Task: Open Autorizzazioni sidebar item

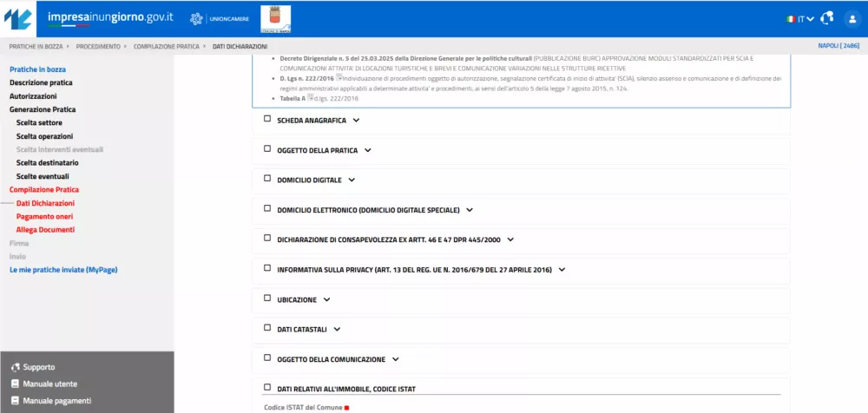Action: click(33, 96)
